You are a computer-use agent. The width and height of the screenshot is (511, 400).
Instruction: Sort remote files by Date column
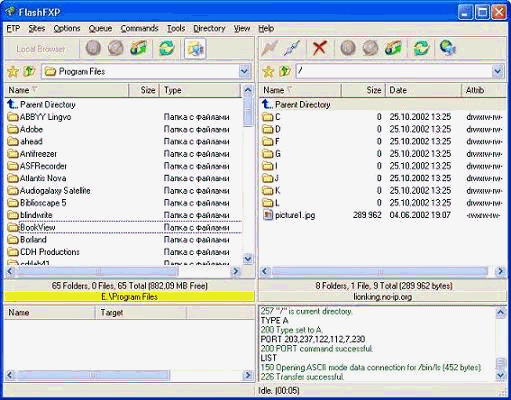pyautogui.click(x=423, y=90)
